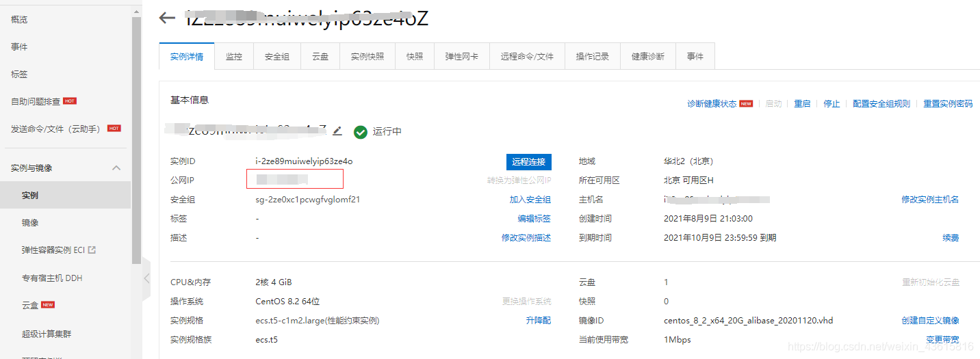Switch to the 实例快照 tab

coord(367,57)
